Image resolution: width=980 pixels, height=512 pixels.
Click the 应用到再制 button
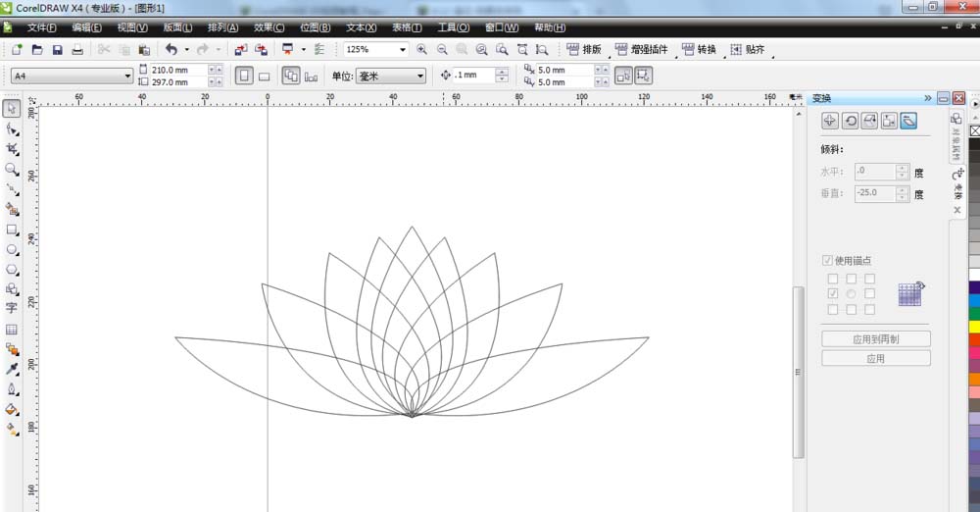pos(875,338)
